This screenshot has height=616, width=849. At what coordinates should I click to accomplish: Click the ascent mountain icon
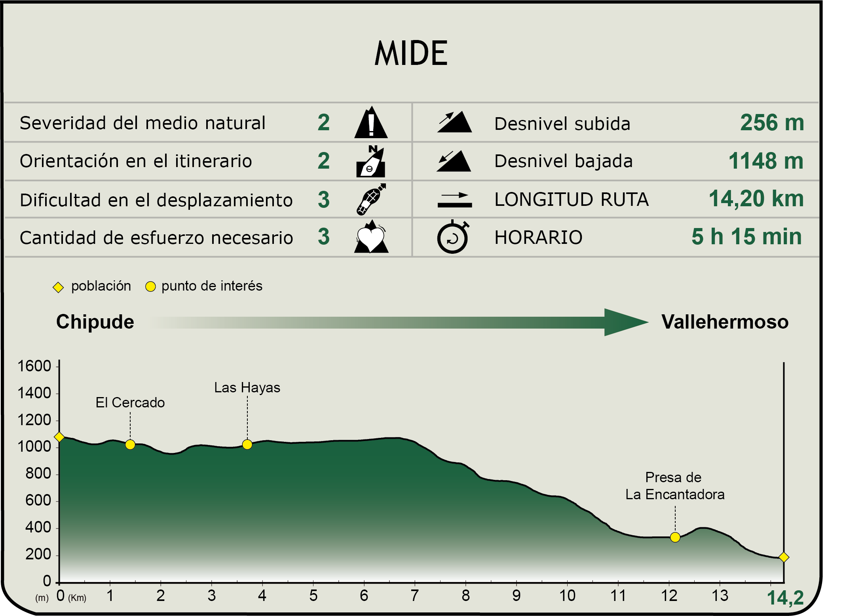pyautogui.click(x=454, y=122)
